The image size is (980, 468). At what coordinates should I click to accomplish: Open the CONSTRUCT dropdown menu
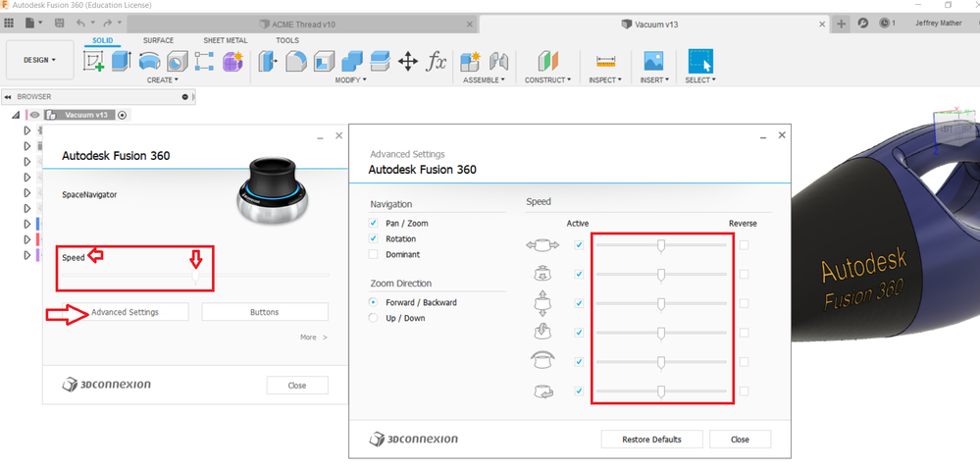point(547,80)
